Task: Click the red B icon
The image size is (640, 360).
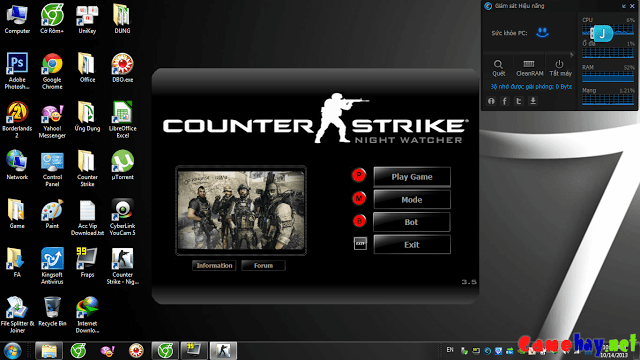Action: 359,221
